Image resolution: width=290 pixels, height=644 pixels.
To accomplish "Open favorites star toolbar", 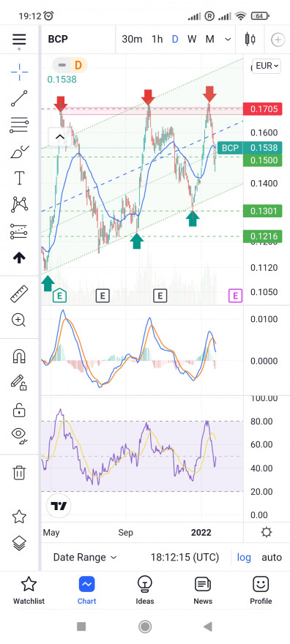I will pos(19,517).
